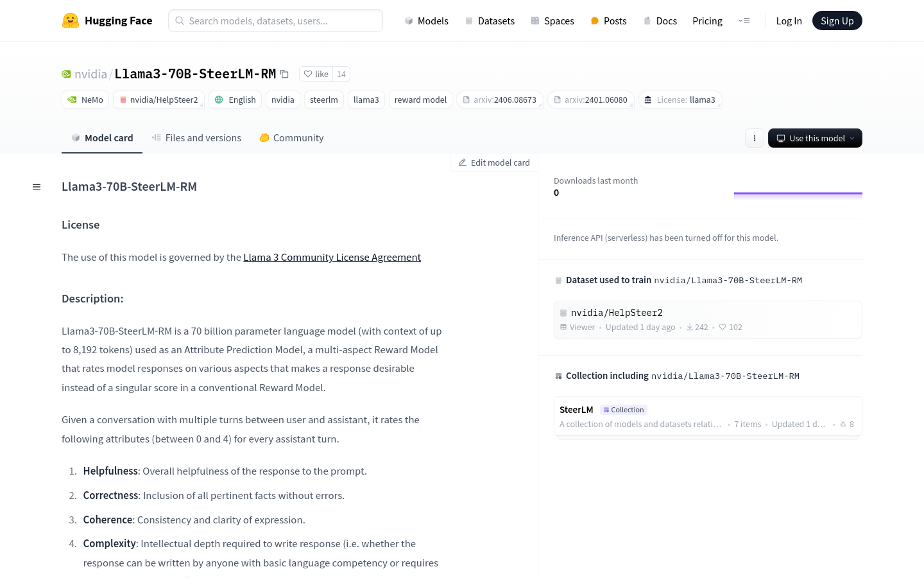Click the Hugging Face brand name text
The height and width of the screenshot is (578, 924).
(119, 21)
